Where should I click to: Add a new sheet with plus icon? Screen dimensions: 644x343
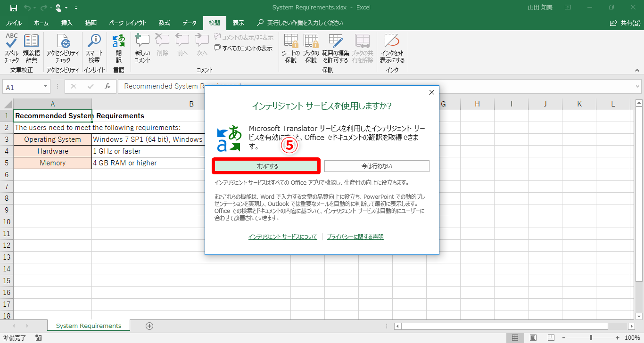(x=149, y=326)
